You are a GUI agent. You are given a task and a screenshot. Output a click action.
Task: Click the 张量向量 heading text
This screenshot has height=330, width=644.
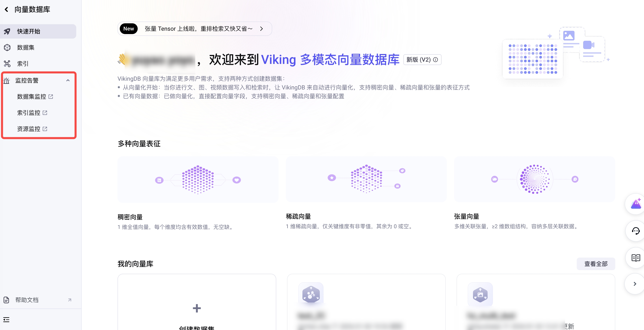click(466, 216)
